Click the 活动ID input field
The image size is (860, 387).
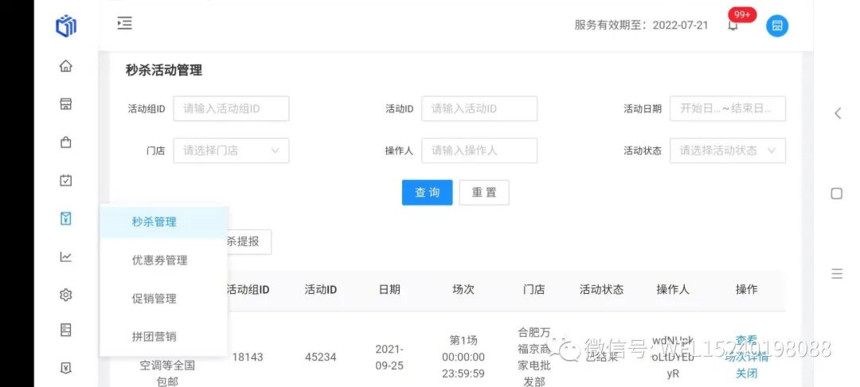(x=479, y=109)
